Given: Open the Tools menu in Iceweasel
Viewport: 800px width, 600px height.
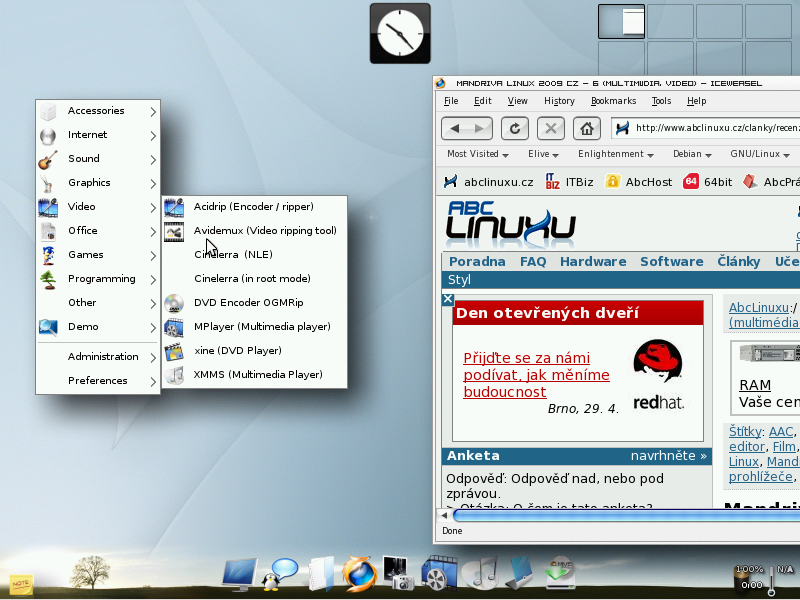Looking at the screenshot, I should tap(661, 101).
